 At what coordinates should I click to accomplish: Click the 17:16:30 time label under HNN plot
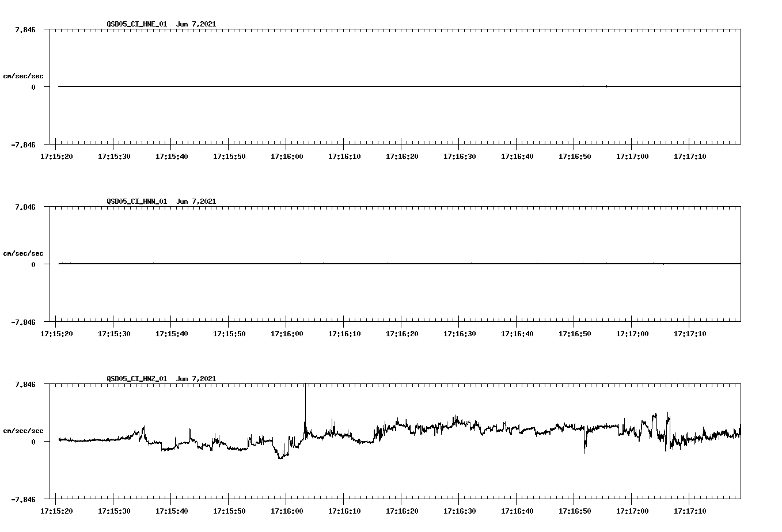point(460,334)
